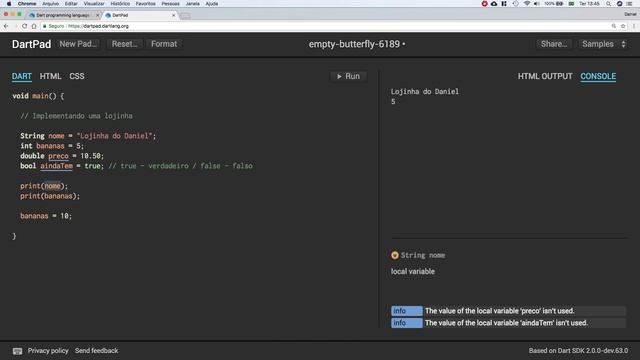Click the volume icon in the menu bar

pos(536,4)
